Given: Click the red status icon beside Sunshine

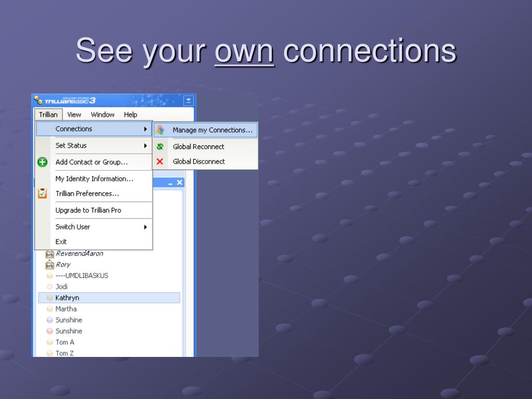Looking at the screenshot, I should point(49,331).
